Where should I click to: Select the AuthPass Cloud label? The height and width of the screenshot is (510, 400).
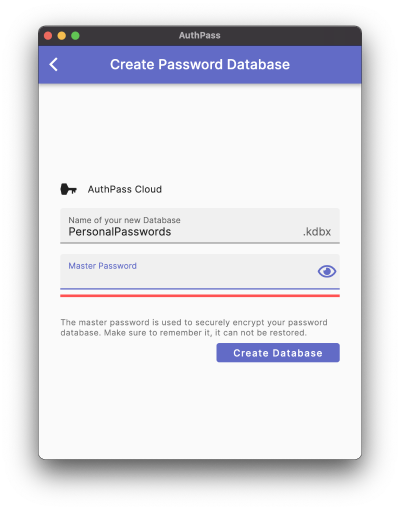coord(125,189)
